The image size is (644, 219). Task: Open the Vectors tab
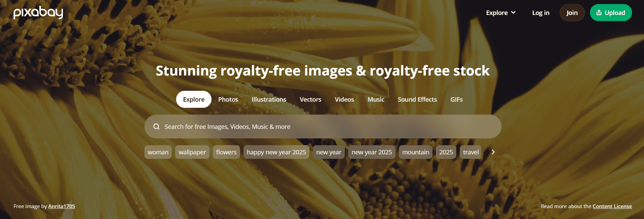coord(310,99)
